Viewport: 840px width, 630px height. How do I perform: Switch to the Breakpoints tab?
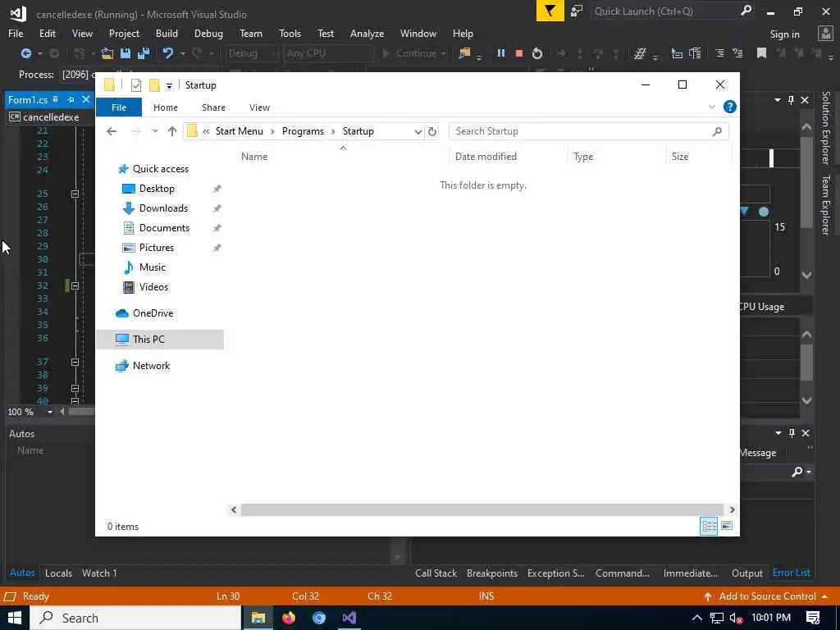click(x=492, y=573)
